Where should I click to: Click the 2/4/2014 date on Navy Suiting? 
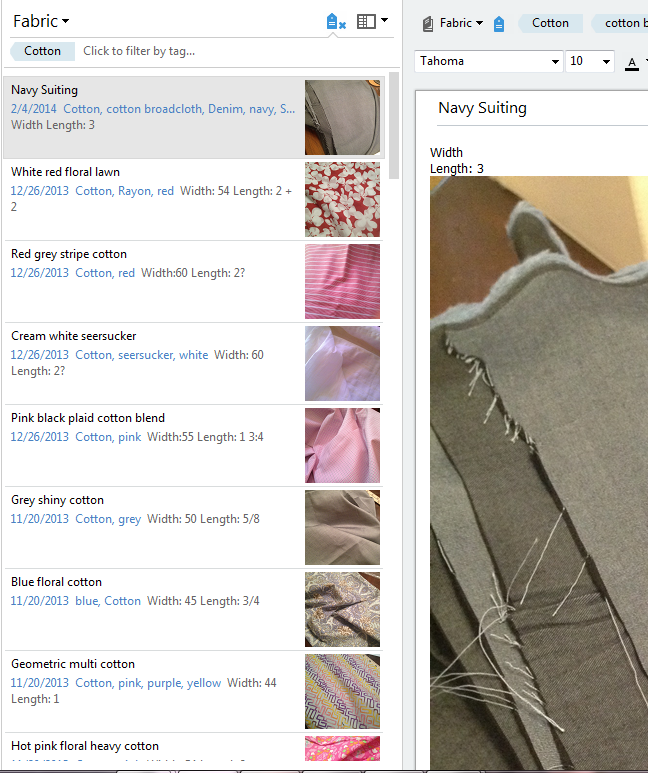(34, 109)
